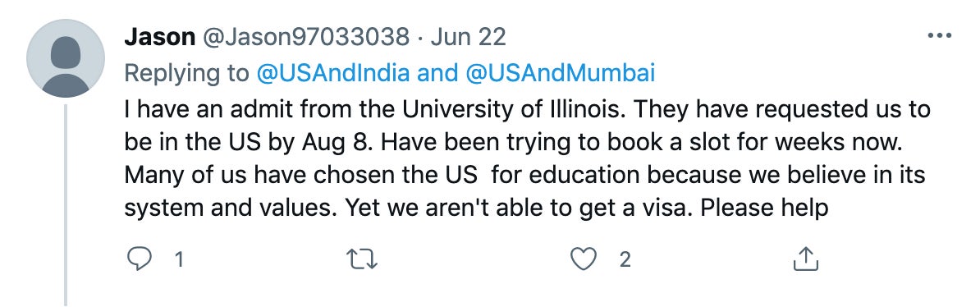Viewport: 980px width, 307px height.
Task: Open profile via the Jason display name
Action: coord(159,38)
